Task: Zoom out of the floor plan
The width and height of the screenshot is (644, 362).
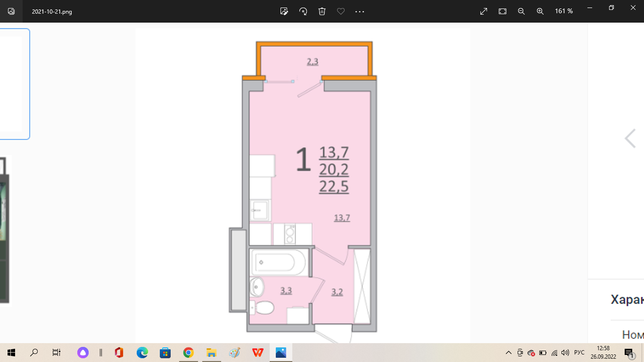Action: click(521, 11)
